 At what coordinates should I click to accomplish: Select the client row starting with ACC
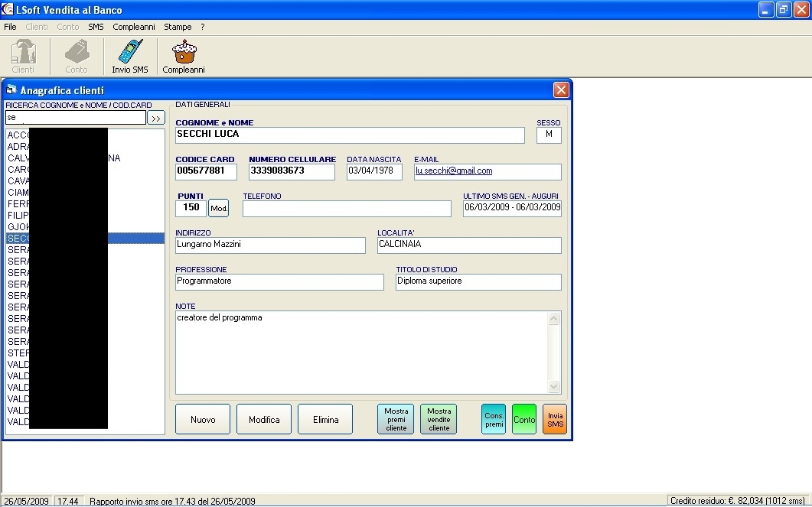pyautogui.click(x=85, y=135)
